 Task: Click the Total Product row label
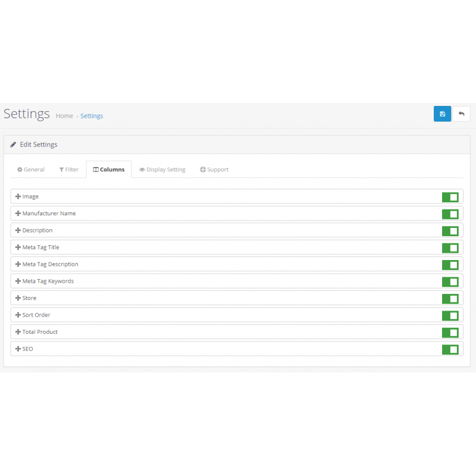(40, 332)
